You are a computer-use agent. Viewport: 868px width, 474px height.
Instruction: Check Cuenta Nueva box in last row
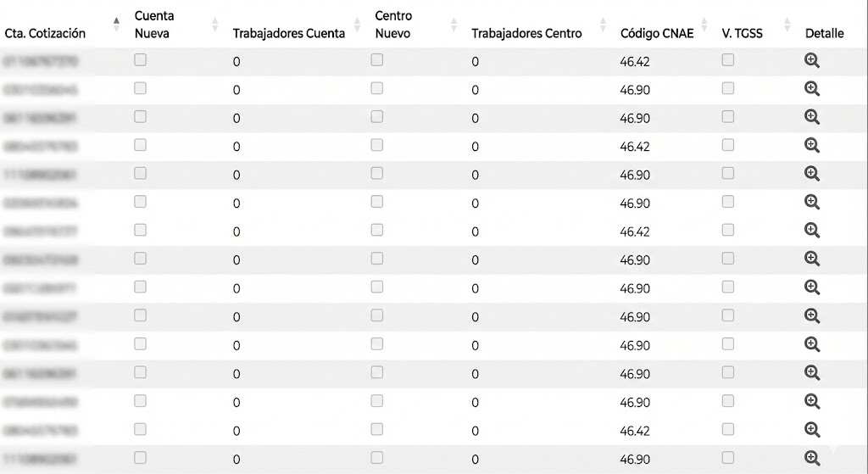(140, 457)
